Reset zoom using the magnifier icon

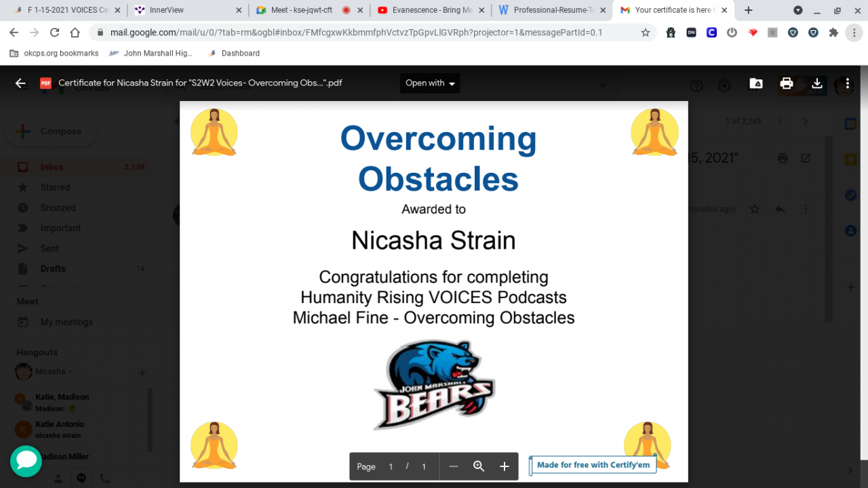coord(479,466)
